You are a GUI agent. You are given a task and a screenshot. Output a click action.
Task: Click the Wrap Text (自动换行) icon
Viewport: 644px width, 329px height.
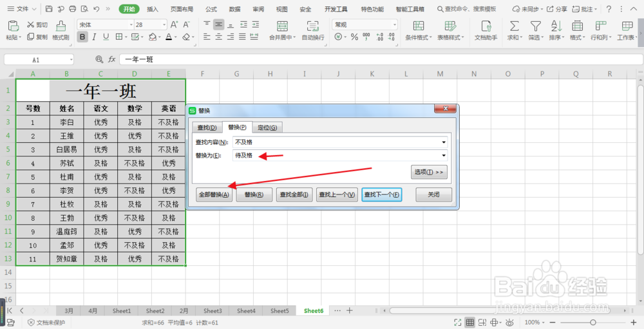click(x=312, y=26)
